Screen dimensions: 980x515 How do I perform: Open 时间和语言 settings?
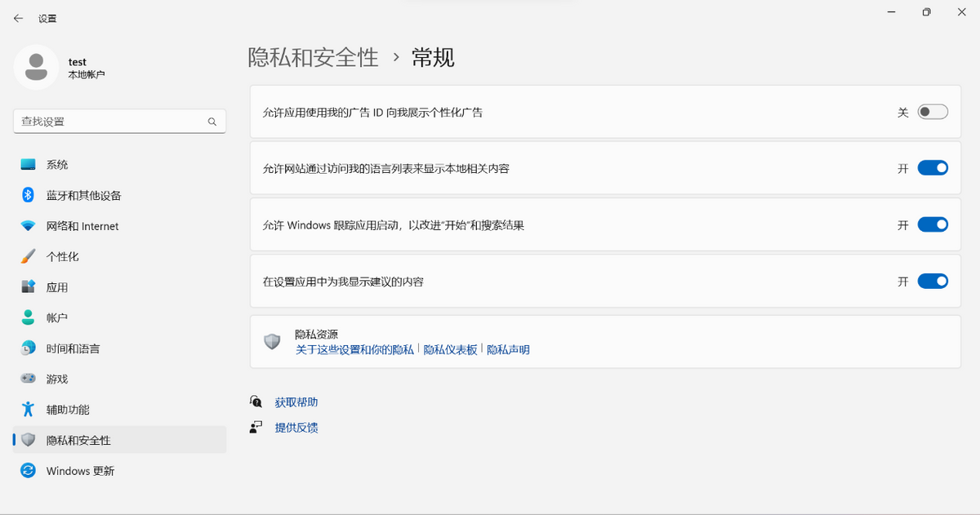[x=120, y=349]
